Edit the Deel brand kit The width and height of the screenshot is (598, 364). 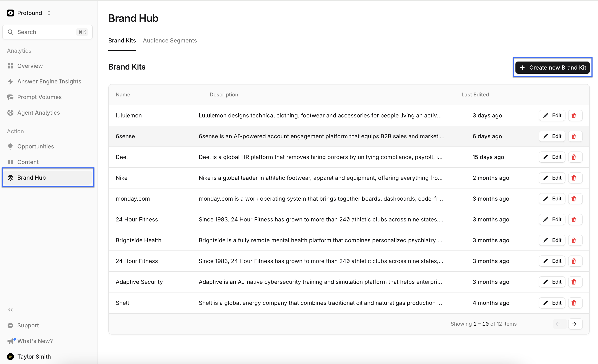coord(552,157)
